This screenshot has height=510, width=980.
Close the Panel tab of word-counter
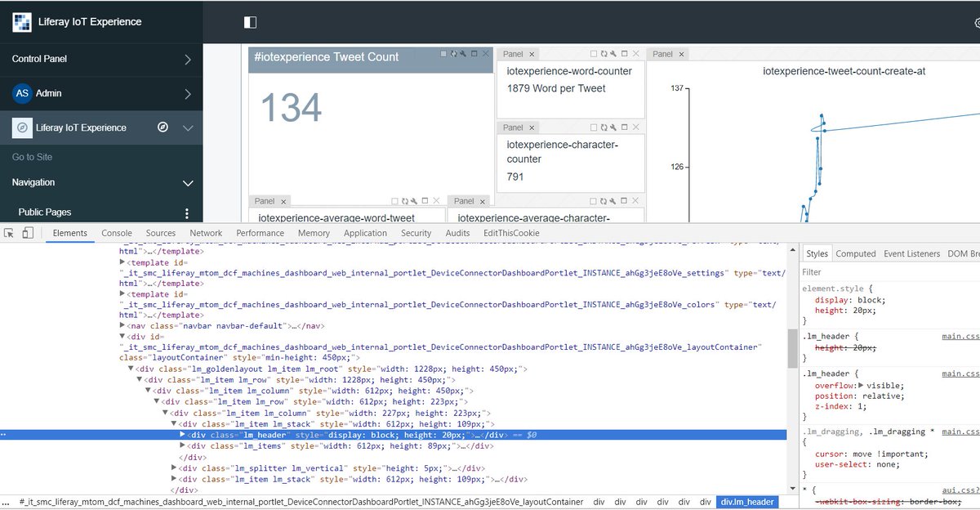[x=532, y=55]
